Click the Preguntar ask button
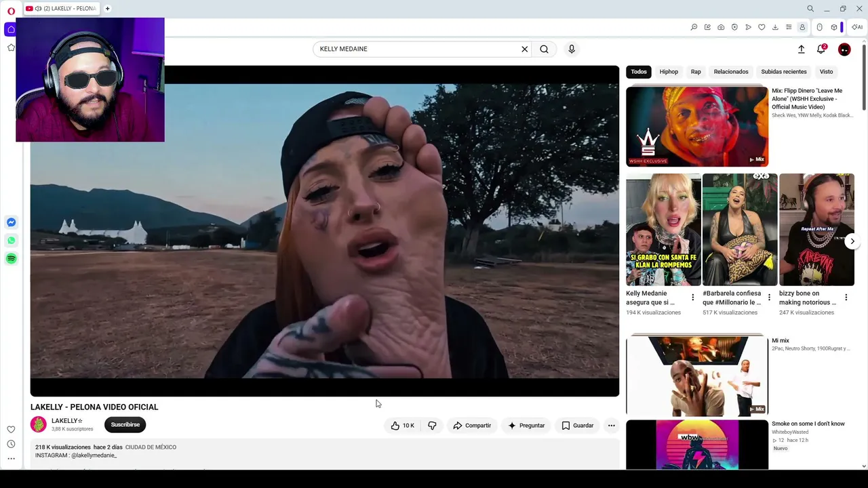The image size is (868, 488). coord(526,426)
